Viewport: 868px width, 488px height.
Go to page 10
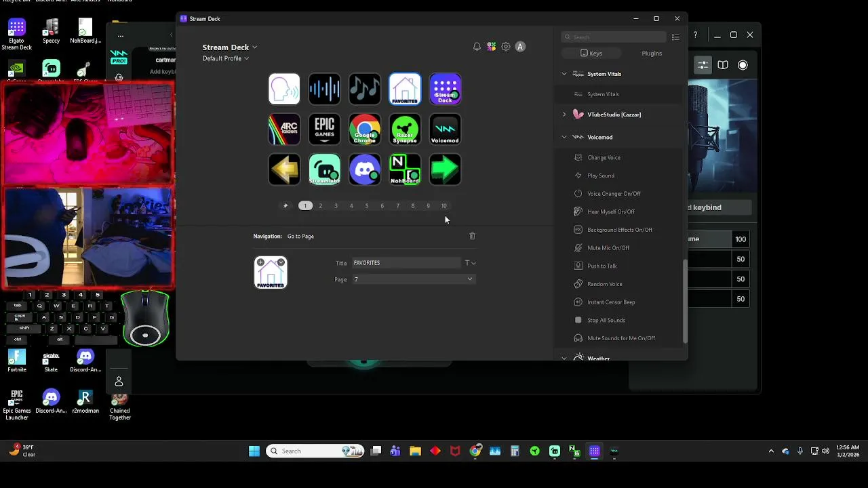click(444, 206)
